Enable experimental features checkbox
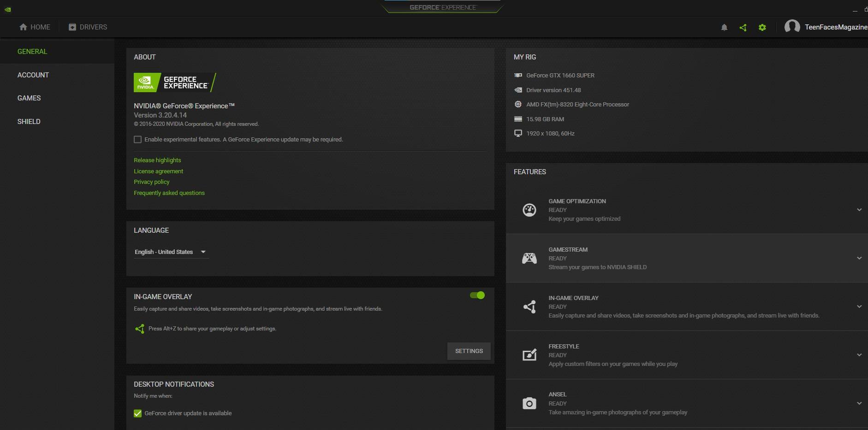Screen dimensions: 868x430 click(137, 140)
